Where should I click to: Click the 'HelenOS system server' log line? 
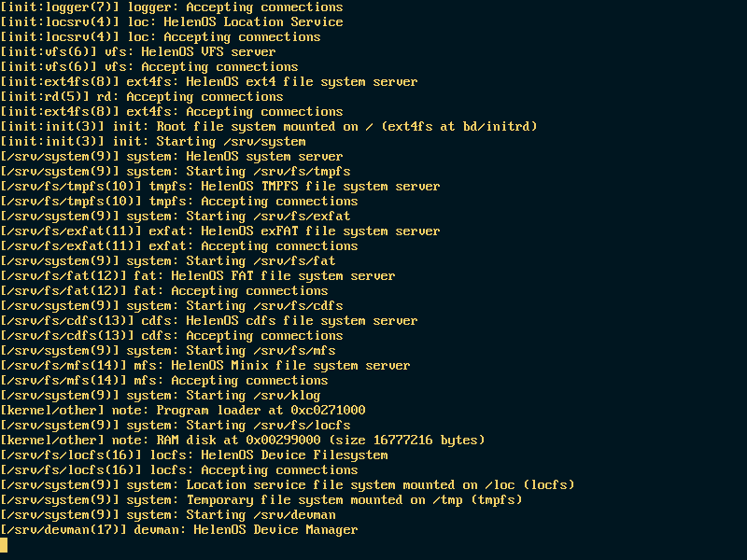click(172, 157)
